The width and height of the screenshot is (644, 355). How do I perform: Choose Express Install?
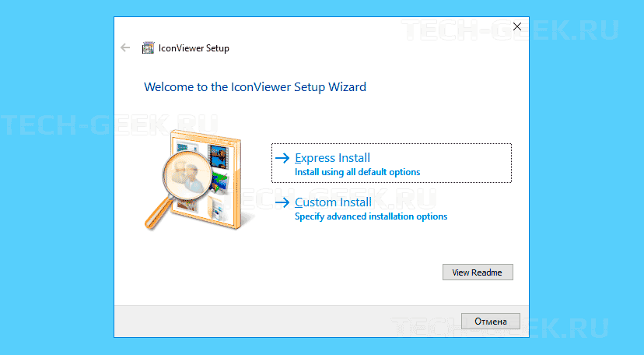pos(332,158)
